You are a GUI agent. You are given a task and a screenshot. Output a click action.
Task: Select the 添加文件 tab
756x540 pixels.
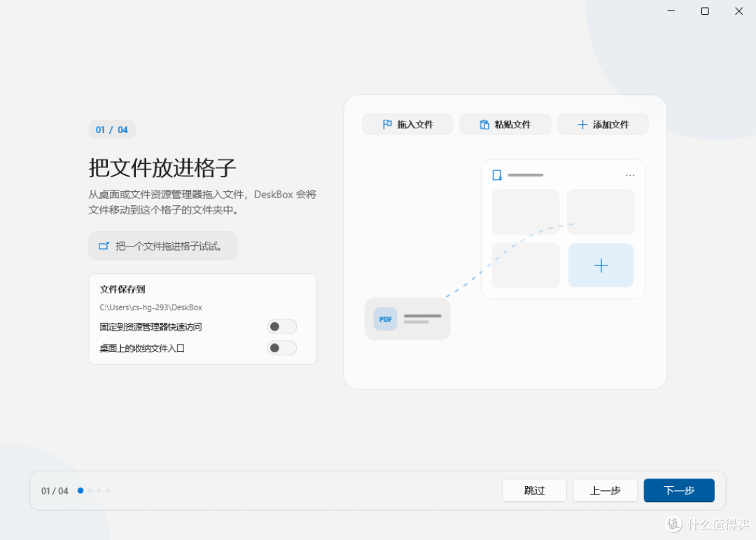[603, 125]
